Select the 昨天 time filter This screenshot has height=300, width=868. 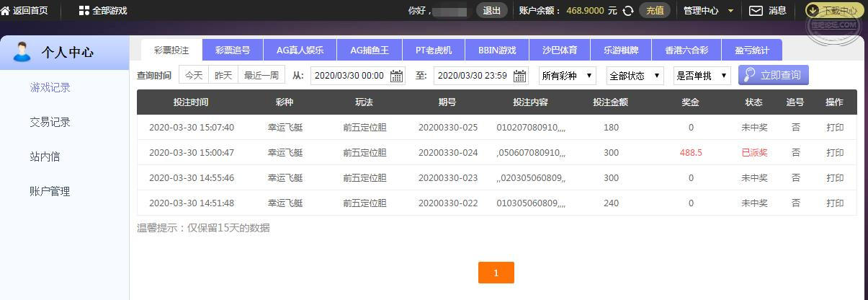[x=224, y=75]
